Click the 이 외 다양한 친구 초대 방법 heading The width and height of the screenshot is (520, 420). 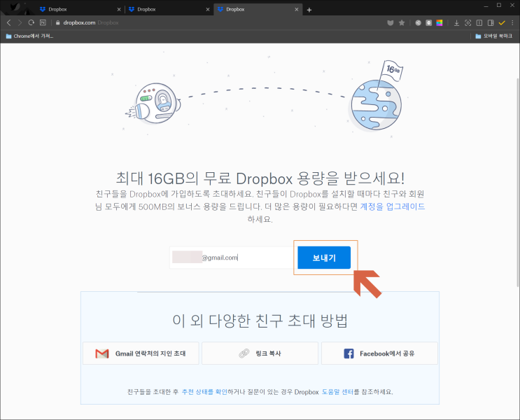coord(260,321)
